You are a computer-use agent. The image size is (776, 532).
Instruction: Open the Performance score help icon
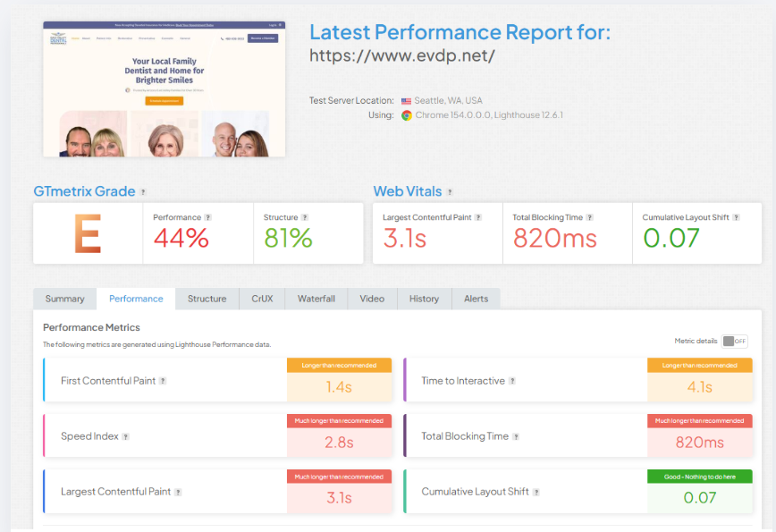pyautogui.click(x=208, y=217)
